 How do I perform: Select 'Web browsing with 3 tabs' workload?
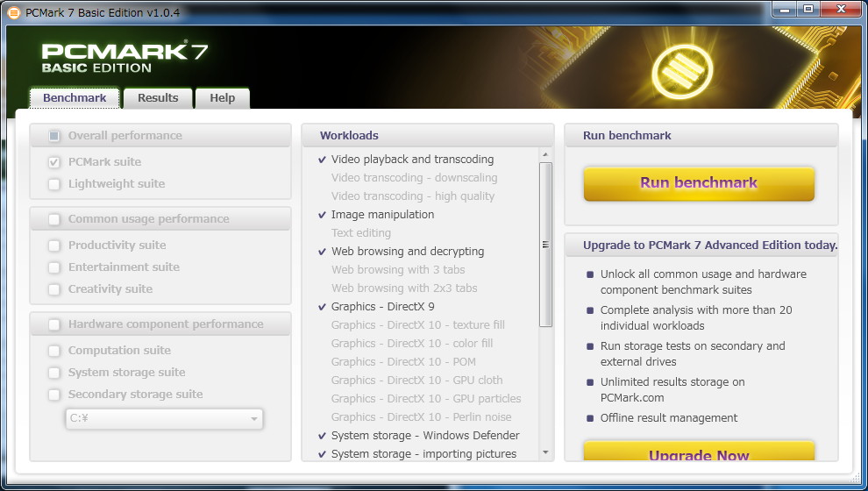click(x=398, y=269)
